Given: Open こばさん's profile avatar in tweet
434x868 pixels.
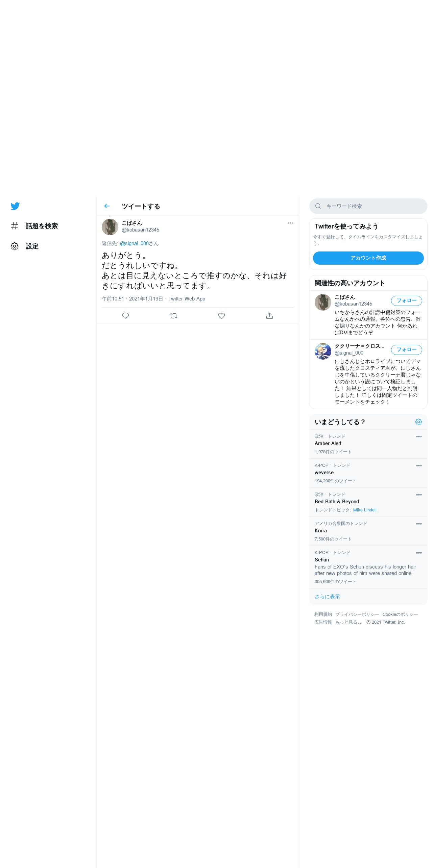Looking at the screenshot, I should tap(110, 227).
